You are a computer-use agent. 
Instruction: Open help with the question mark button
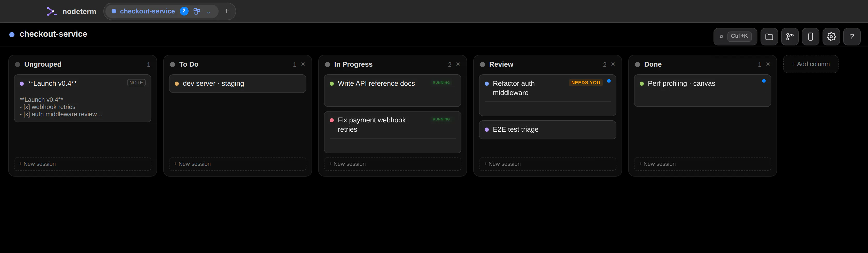[x=852, y=36]
